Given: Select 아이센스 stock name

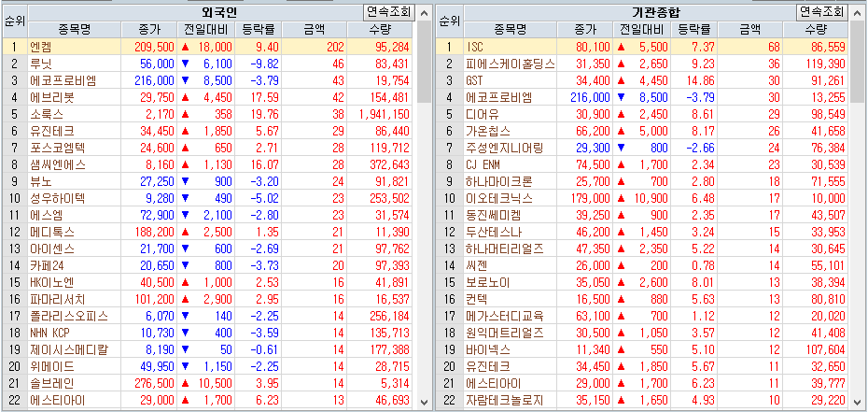Looking at the screenshot, I should 52,249.
